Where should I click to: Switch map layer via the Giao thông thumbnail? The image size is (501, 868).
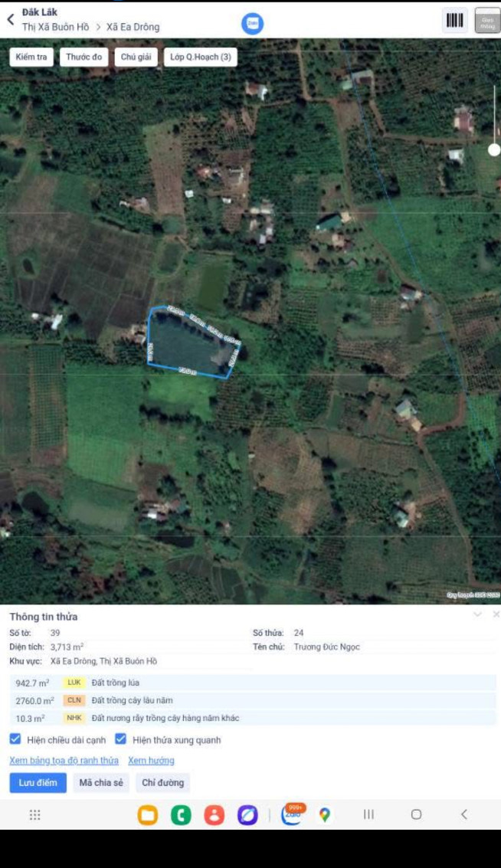point(487,21)
